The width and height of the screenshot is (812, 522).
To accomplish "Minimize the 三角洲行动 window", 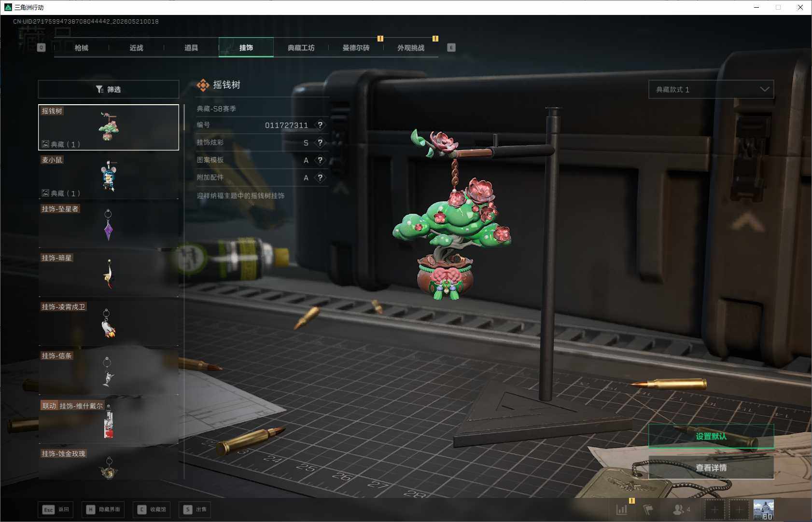I will pyautogui.click(x=756, y=7).
